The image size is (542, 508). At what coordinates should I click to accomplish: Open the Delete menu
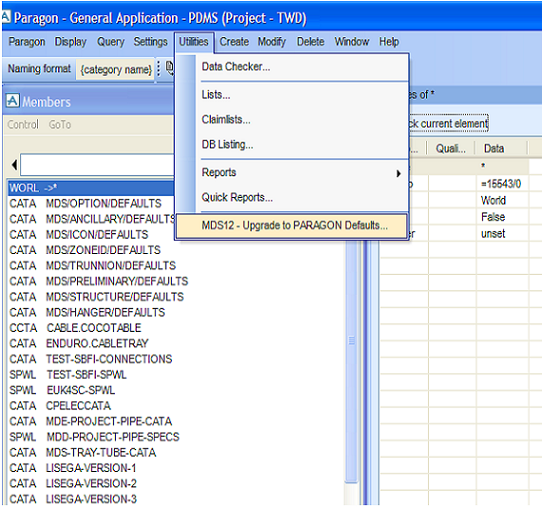click(x=310, y=42)
